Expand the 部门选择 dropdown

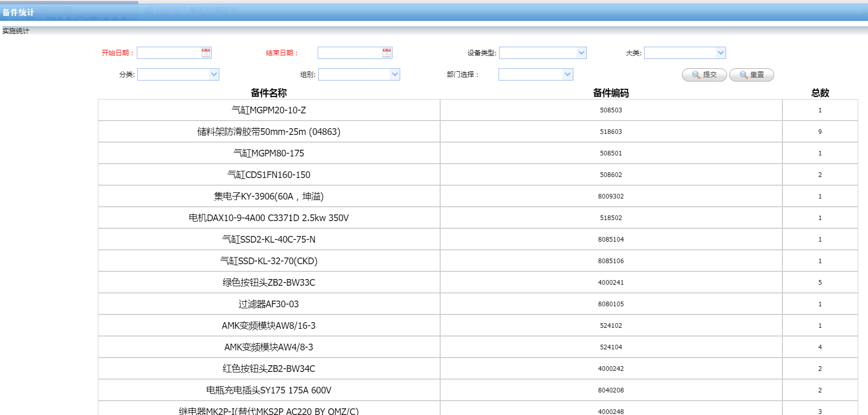567,74
